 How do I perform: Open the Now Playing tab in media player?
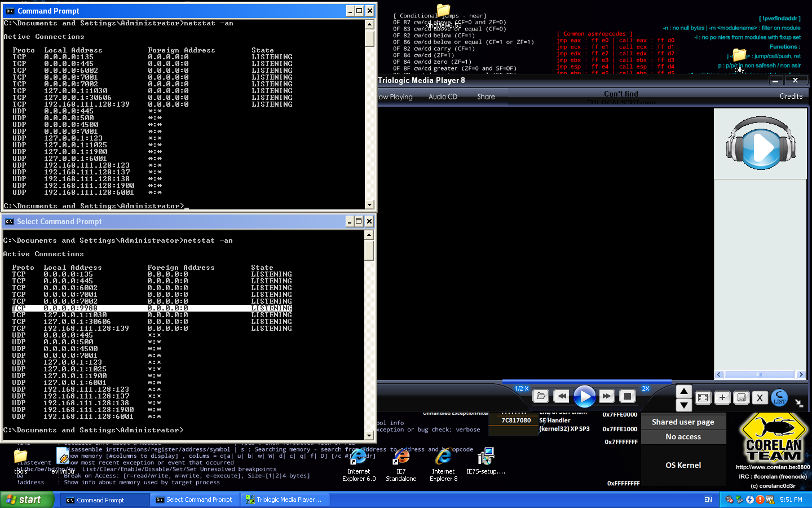395,97
